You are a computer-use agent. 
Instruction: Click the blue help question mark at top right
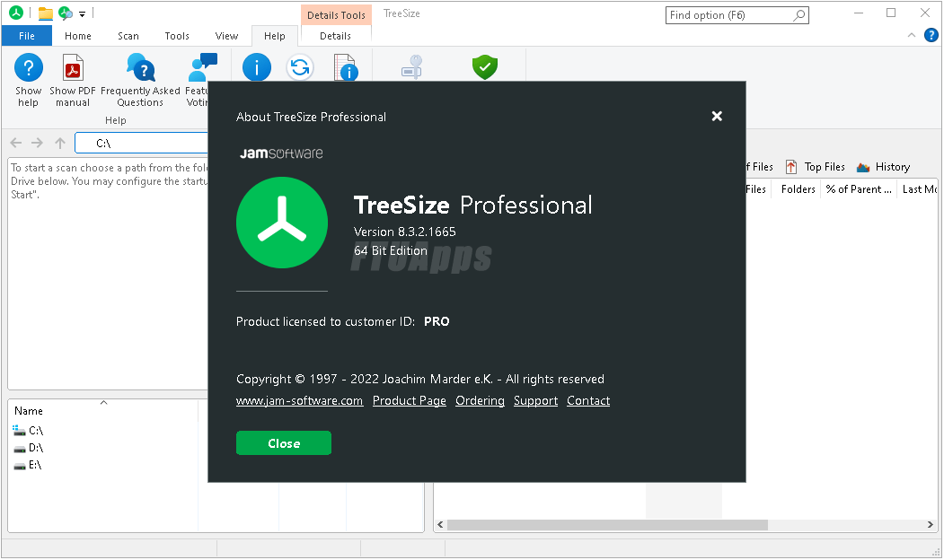click(931, 36)
